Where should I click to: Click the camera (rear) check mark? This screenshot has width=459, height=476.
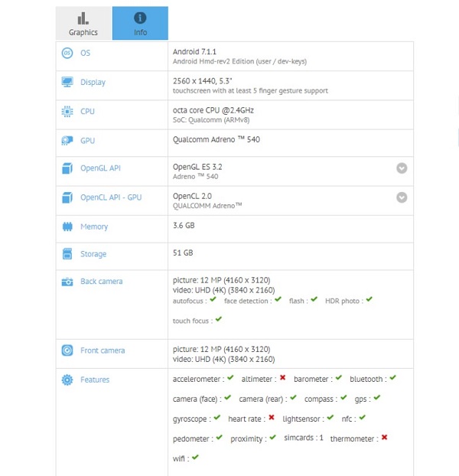(293, 397)
